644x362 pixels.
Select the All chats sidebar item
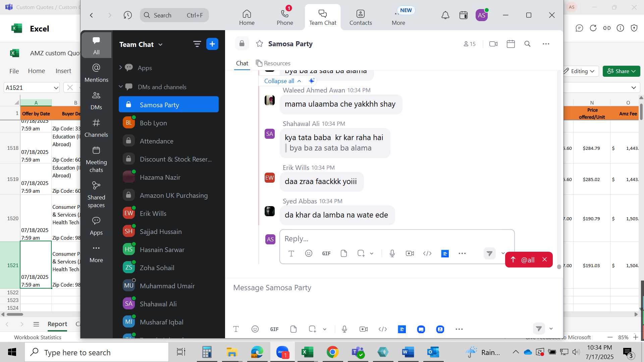pyautogui.click(x=96, y=45)
